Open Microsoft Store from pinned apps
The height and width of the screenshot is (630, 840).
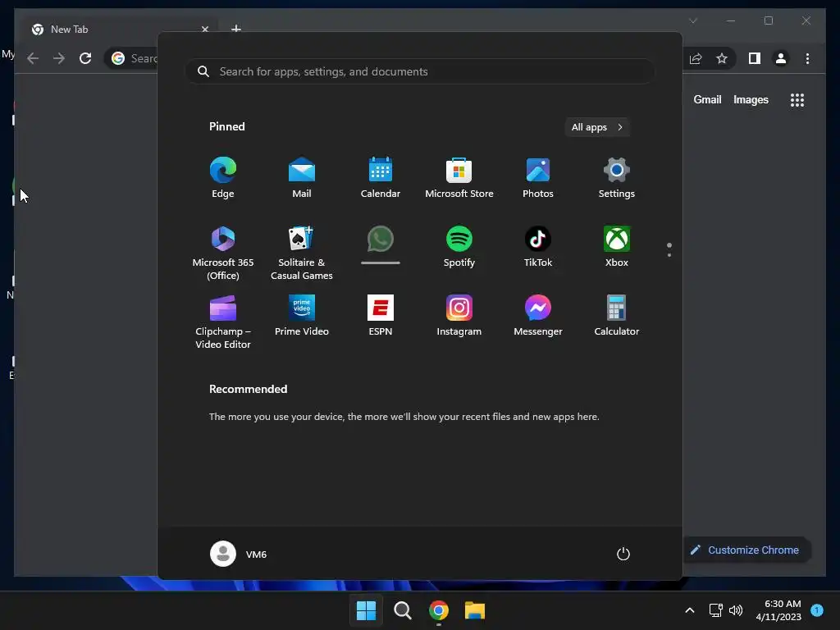pos(459,178)
